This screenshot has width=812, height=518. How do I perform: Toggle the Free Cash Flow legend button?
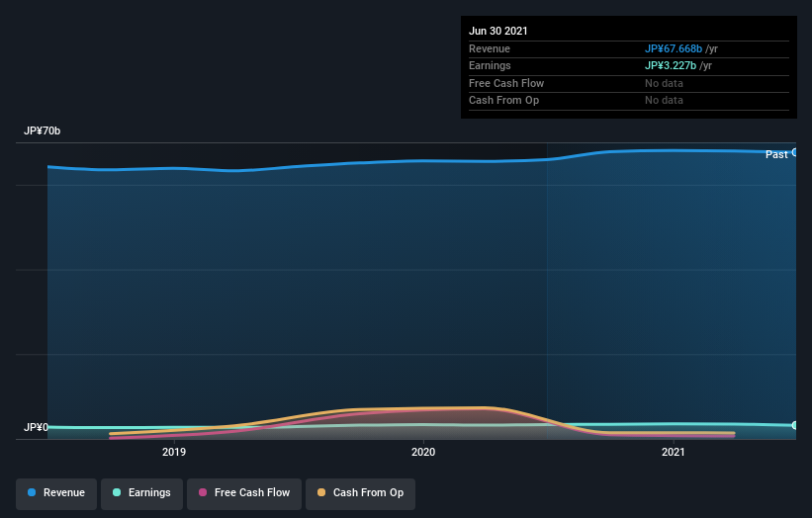244,493
